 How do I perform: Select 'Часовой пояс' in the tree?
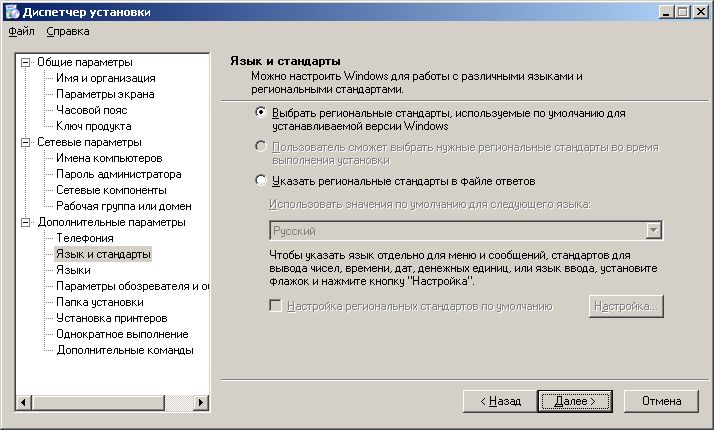tap(90, 110)
